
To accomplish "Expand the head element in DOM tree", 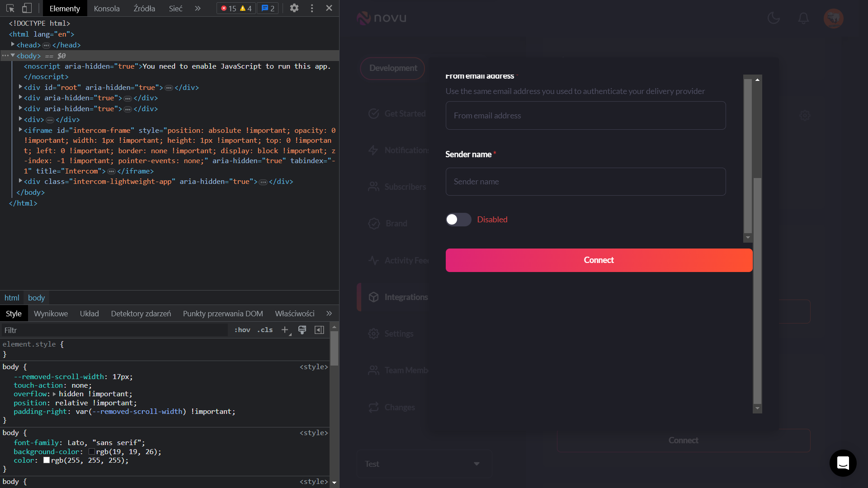I will [x=13, y=44].
